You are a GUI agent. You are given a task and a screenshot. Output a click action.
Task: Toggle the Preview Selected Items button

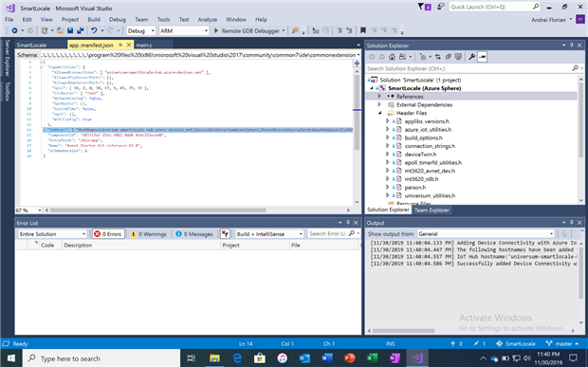pos(482,57)
